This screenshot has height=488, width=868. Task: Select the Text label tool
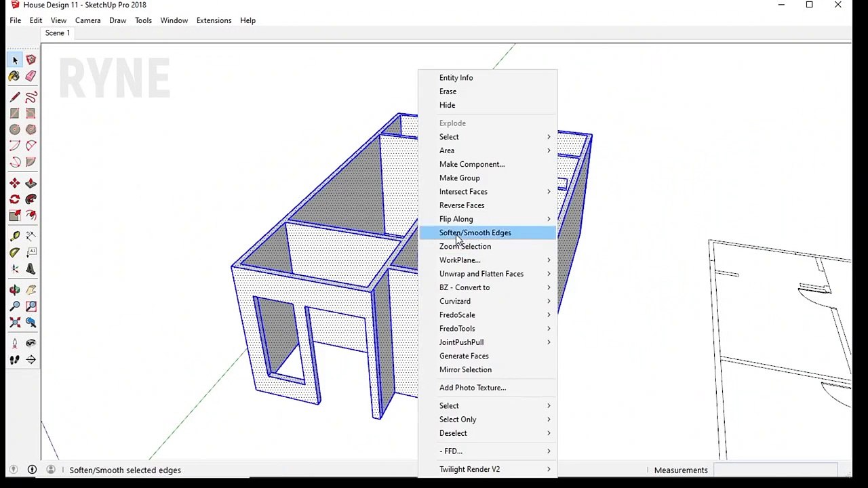point(31,252)
